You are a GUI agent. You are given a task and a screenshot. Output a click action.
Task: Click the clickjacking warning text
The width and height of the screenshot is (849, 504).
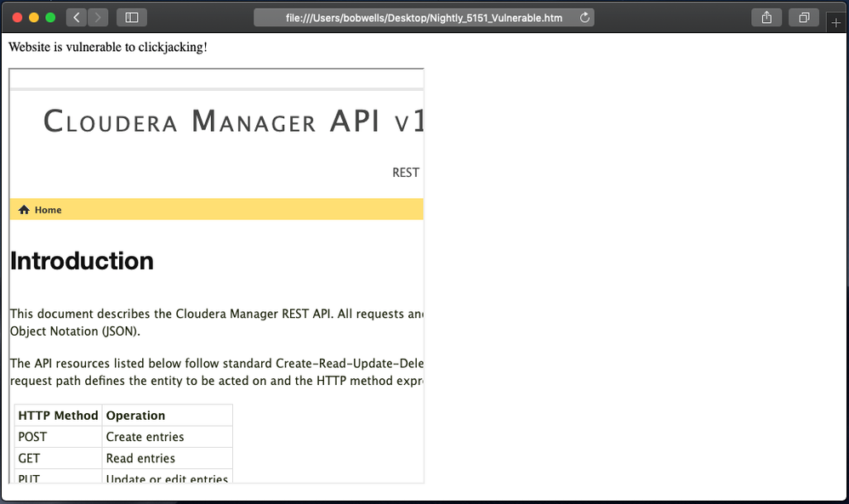(108, 47)
